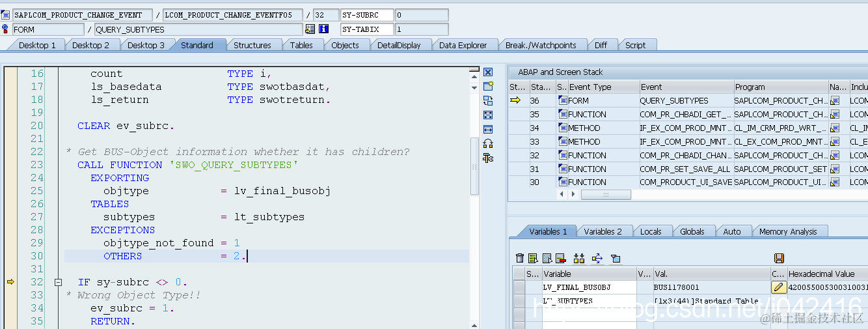
Task: Open the Structures tab
Action: point(252,45)
